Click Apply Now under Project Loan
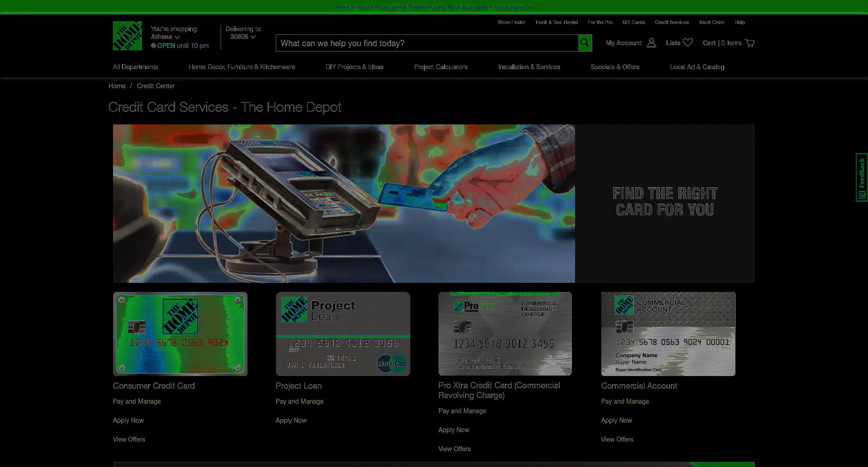868x467 pixels. [291, 420]
